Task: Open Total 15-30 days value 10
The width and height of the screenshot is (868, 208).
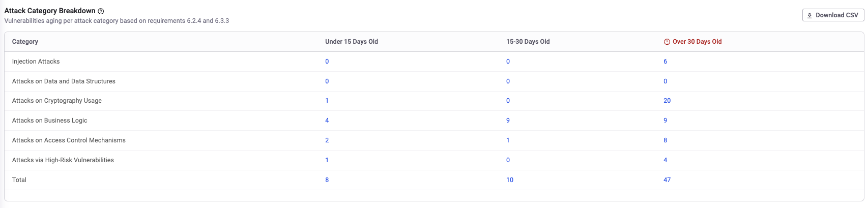Action: tap(510, 180)
